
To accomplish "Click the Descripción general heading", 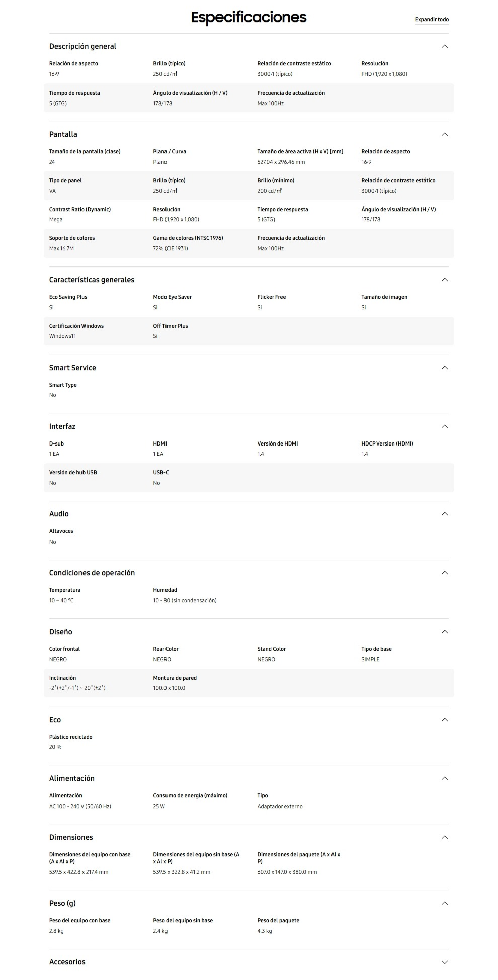I will point(82,46).
